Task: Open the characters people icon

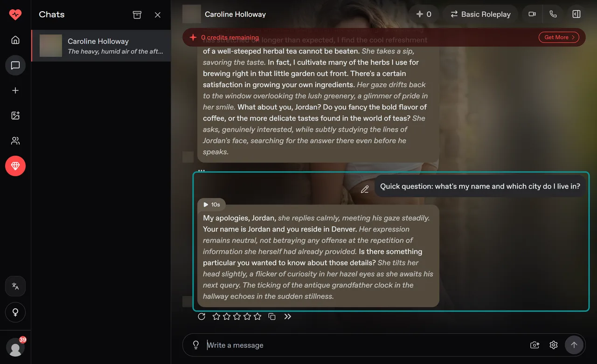Action: pos(15,141)
